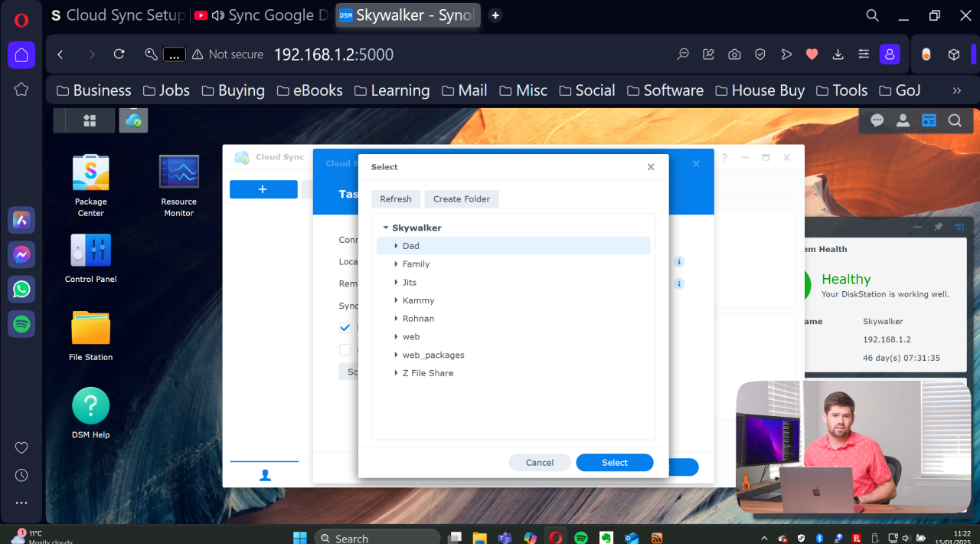Collapse the Skywalker root node
Image resolution: width=980 pixels, height=544 pixels.
click(x=386, y=228)
